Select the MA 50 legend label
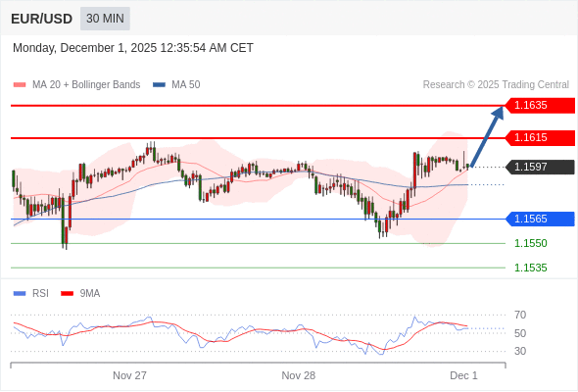 pyautogui.click(x=186, y=85)
